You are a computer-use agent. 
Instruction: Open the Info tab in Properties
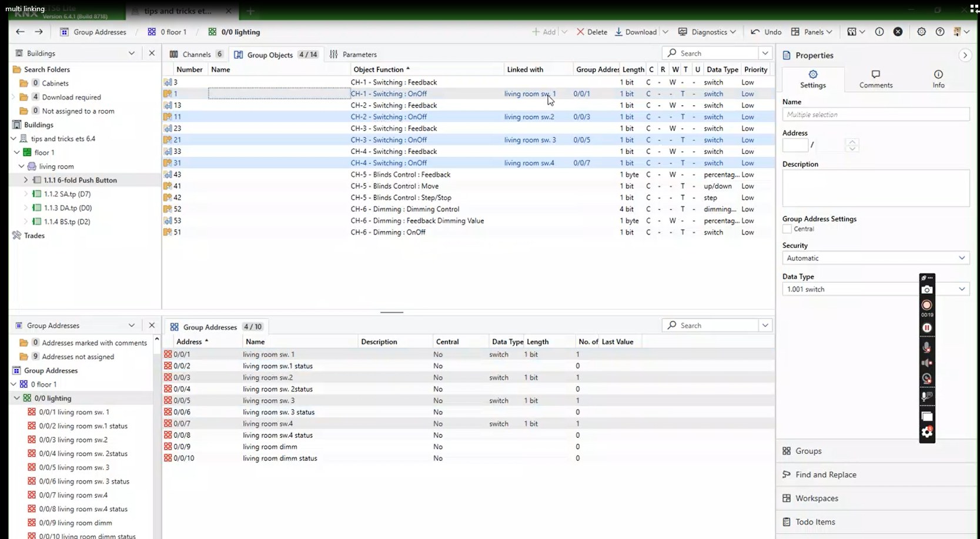pos(938,79)
